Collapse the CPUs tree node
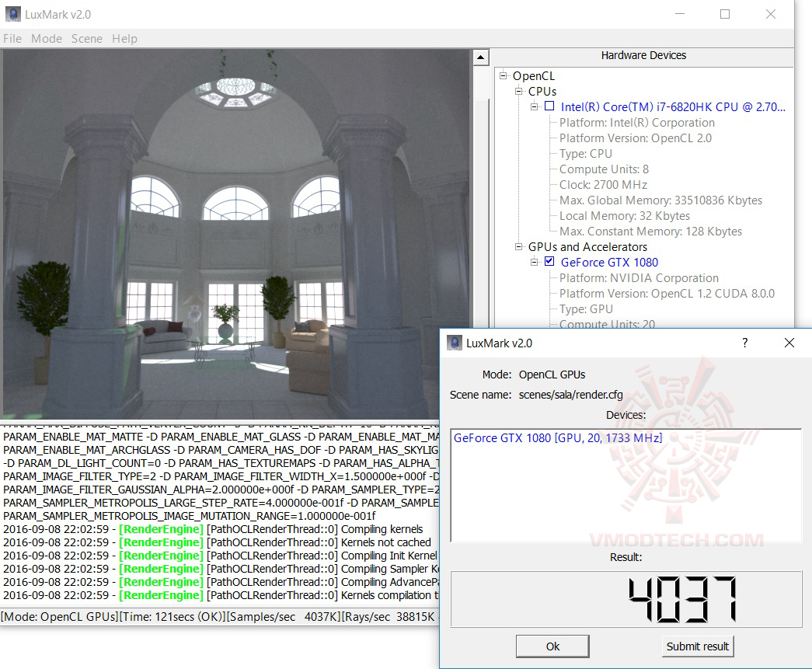The image size is (812, 669). (518, 91)
